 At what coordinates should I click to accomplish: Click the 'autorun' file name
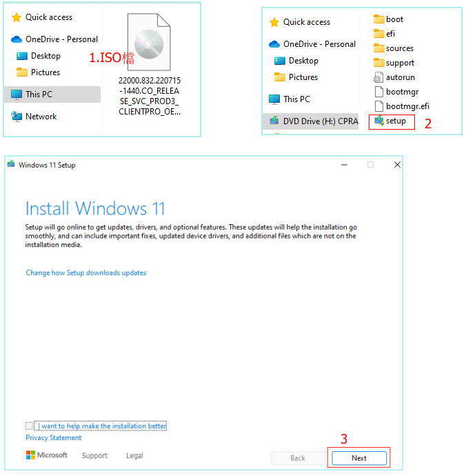tap(401, 77)
